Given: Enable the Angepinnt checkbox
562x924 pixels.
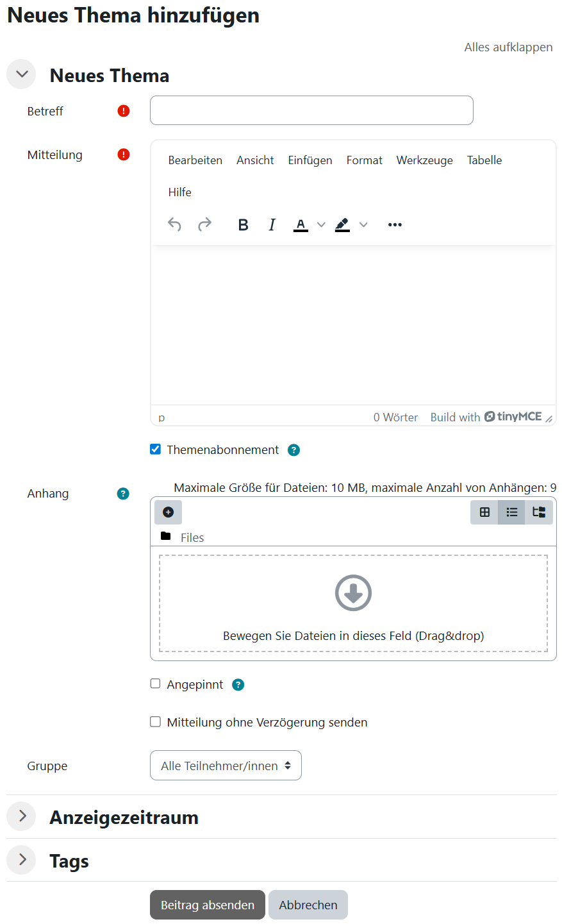Looking at the screenshot, I should (155, 684).
